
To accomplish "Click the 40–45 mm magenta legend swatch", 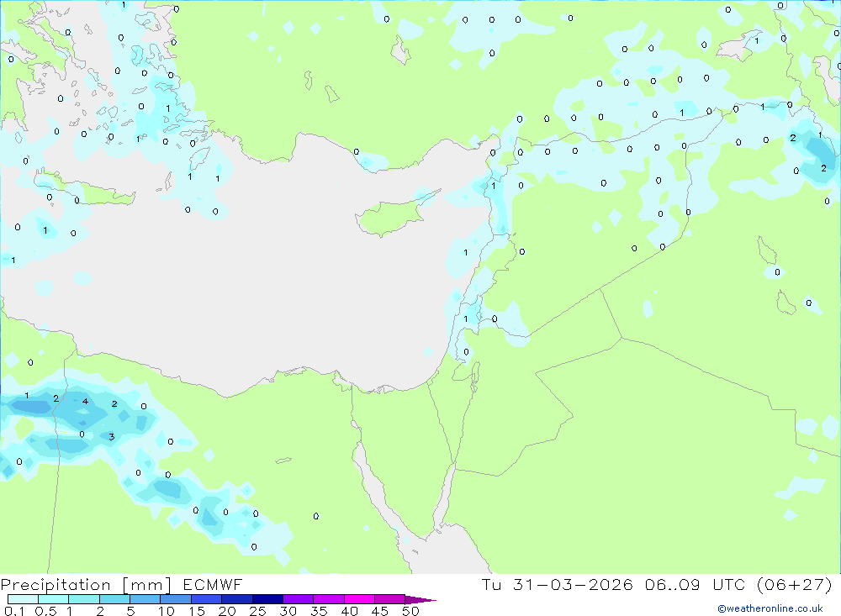I will tap(359, 599).
